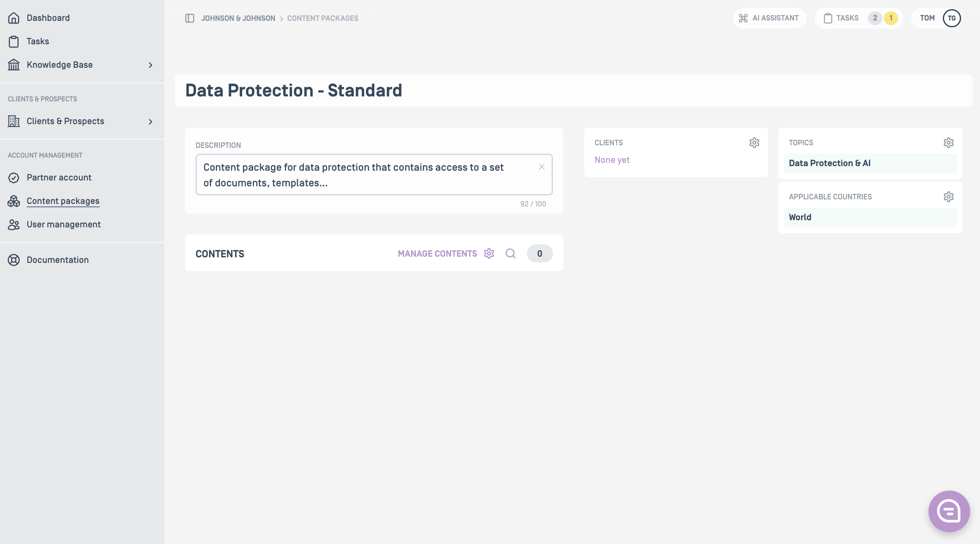Click the CONTENTS section heading
Image resolution: width=980 pixels, height=544 pixels.
coord(220,254)
